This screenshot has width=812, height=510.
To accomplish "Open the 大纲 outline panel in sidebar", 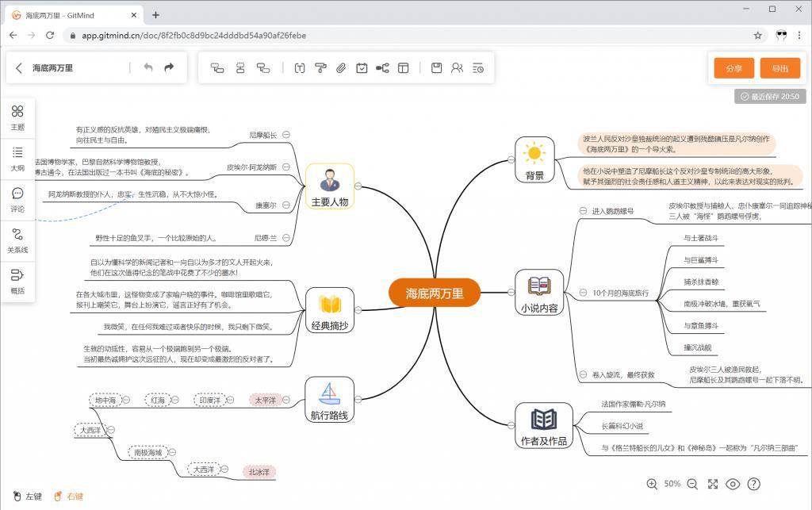I will (17, 159).
